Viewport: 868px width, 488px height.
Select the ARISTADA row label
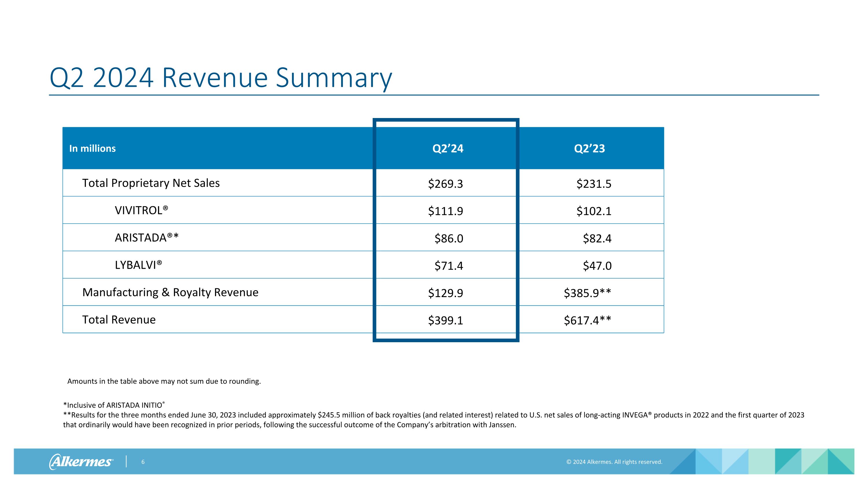point(147,237)
